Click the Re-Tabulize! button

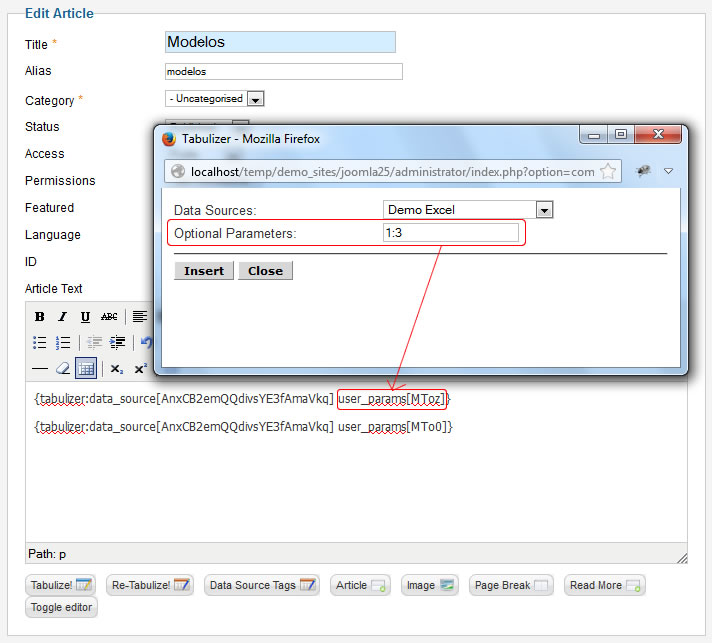[x=150, y=585]
